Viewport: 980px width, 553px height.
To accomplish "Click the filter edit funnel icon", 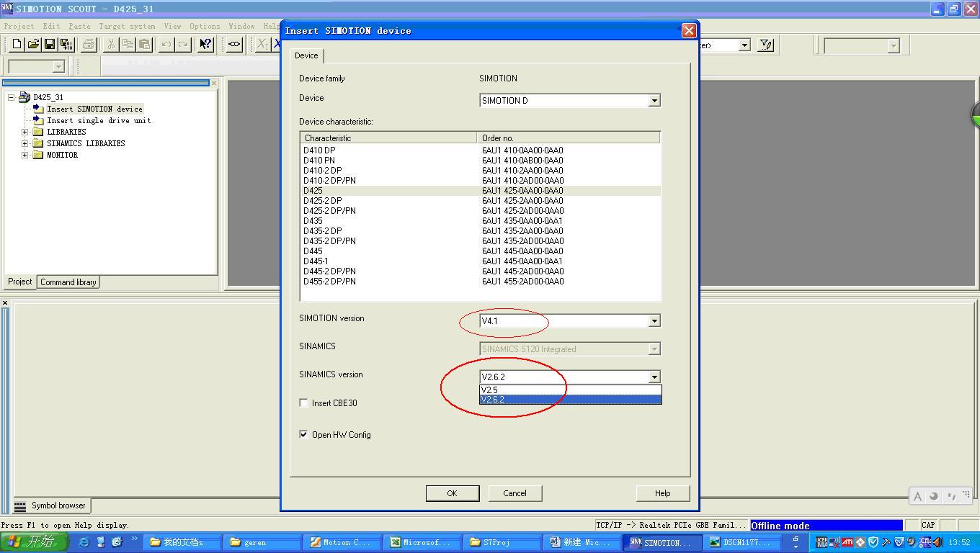I will tap(766, 45).
